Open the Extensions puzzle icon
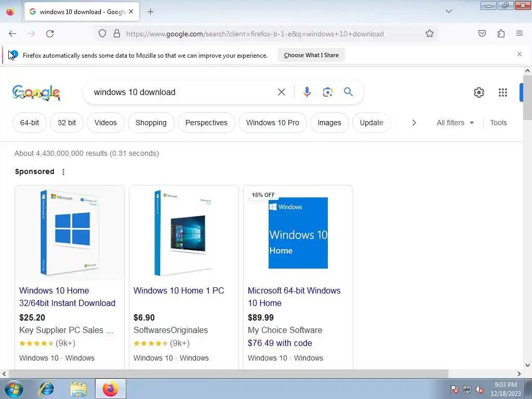532x399 pixels. 501,33
